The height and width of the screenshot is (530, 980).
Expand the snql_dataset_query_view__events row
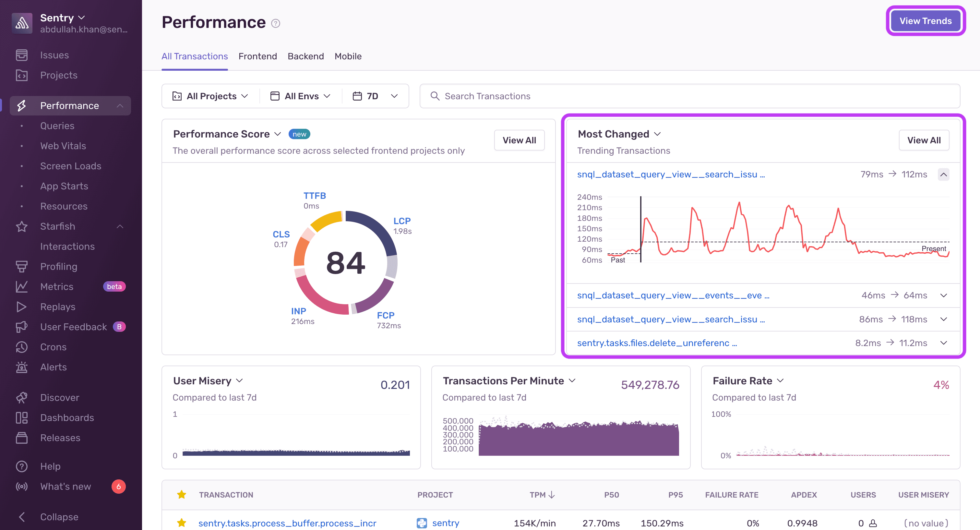(944, 295)
